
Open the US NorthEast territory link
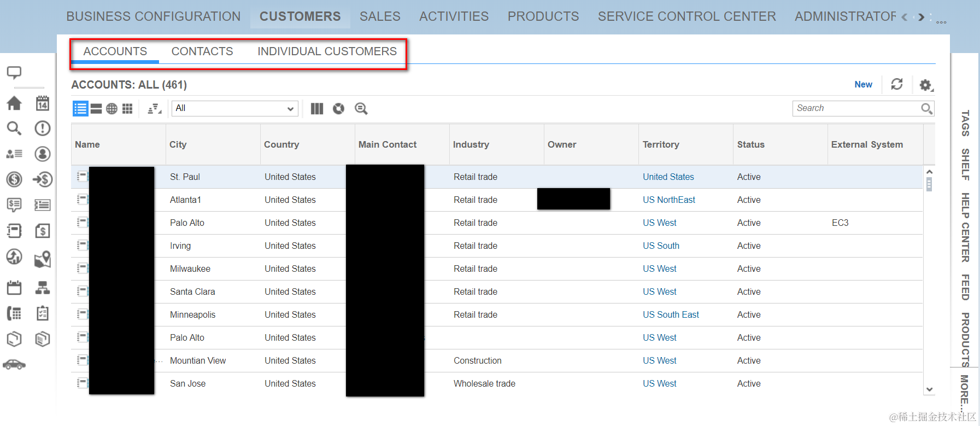coord(669,200)
